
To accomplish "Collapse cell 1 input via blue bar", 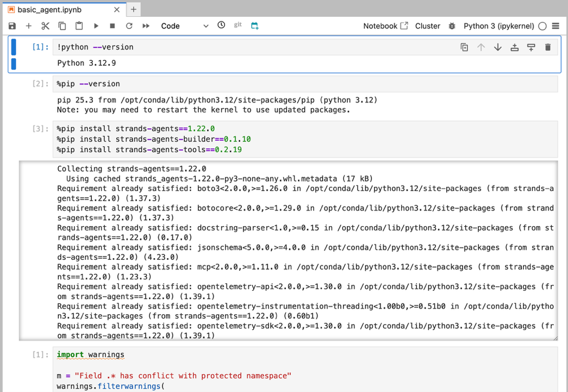I will coord(14,47).
